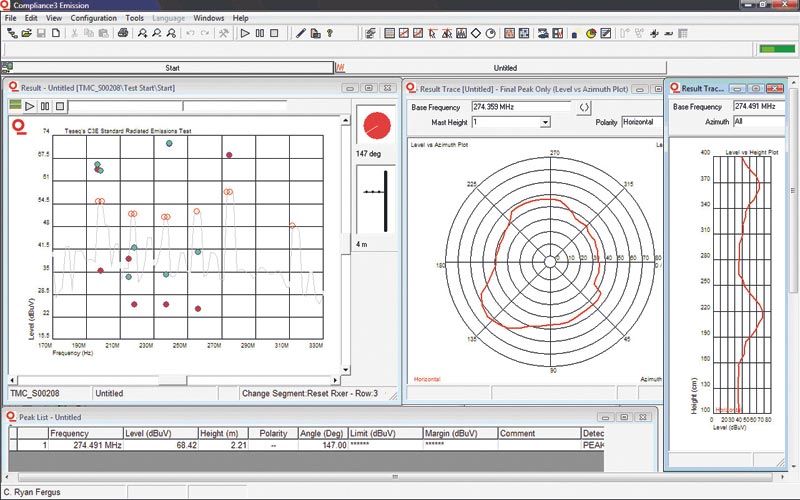This screenshot has width=800, height=500.
Task: Print using the printer toolbar icon
Action: point(123,34)
